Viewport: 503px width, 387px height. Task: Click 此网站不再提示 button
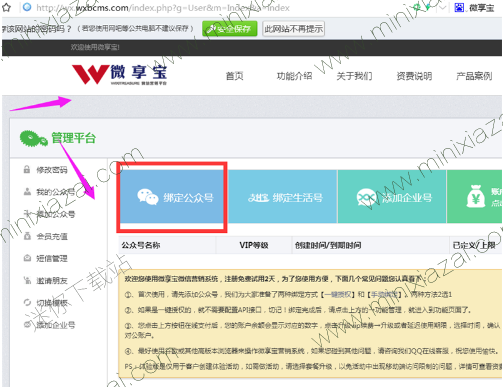coord(293,29)
